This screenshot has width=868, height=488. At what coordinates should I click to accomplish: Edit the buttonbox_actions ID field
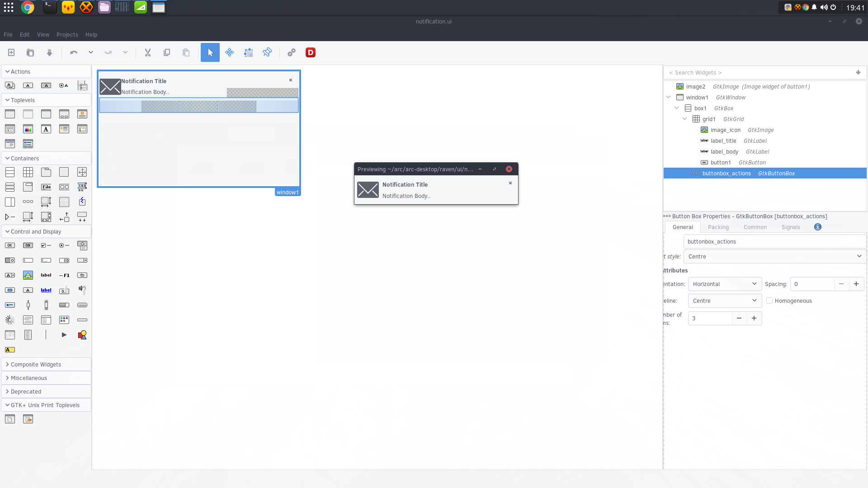tap(775, 242)
